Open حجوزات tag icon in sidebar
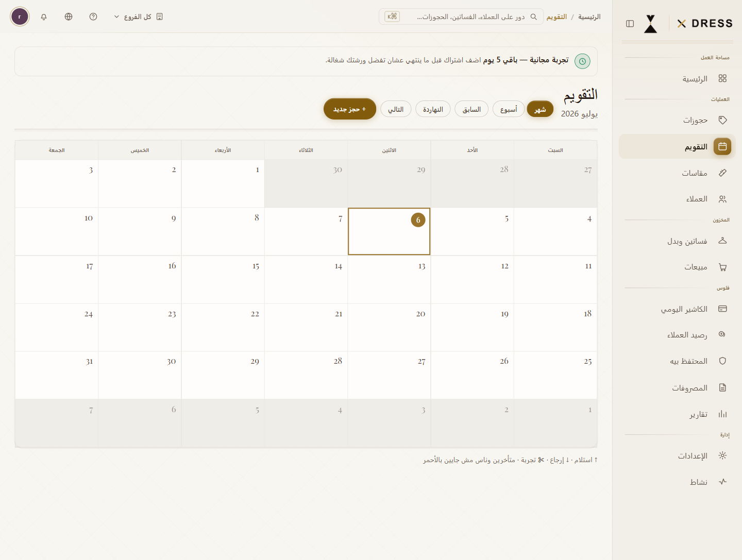The image size is (742, 560). click(722, 120)
